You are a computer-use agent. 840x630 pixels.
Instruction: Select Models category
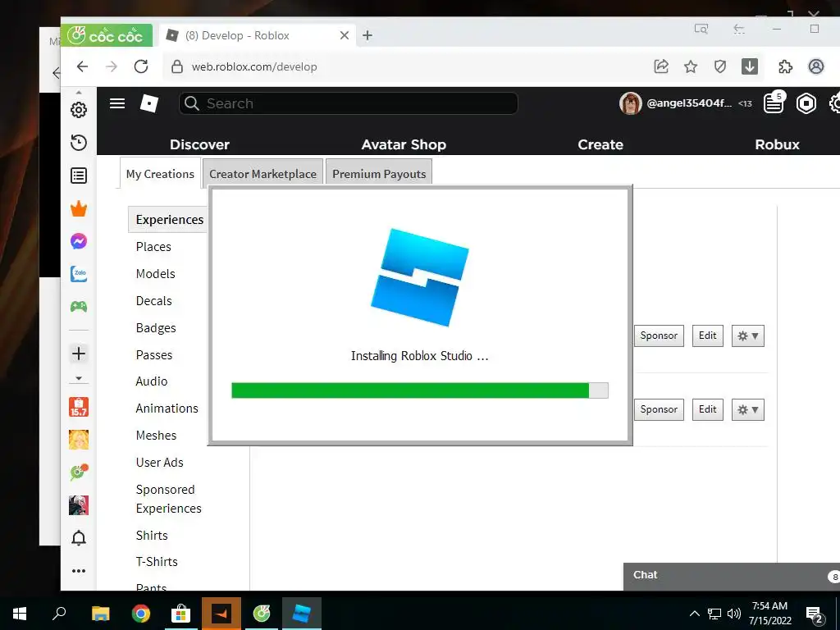(155, 274)
